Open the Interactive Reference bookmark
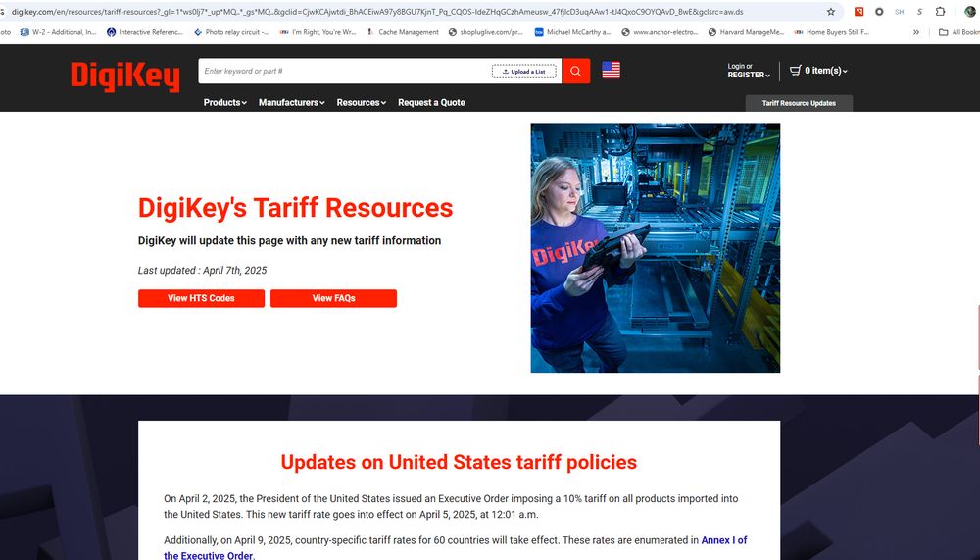 pyautogui.click(x=145, y=32)
